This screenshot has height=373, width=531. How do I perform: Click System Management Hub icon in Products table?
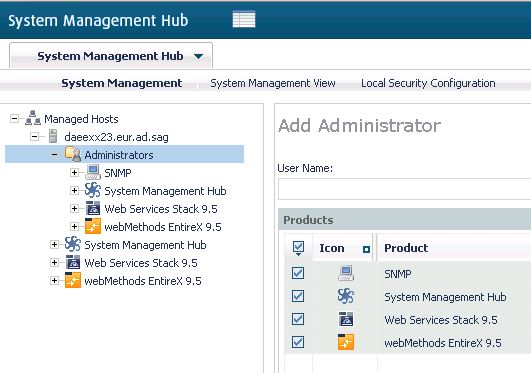pyautogui.click(x=346, y=296)
